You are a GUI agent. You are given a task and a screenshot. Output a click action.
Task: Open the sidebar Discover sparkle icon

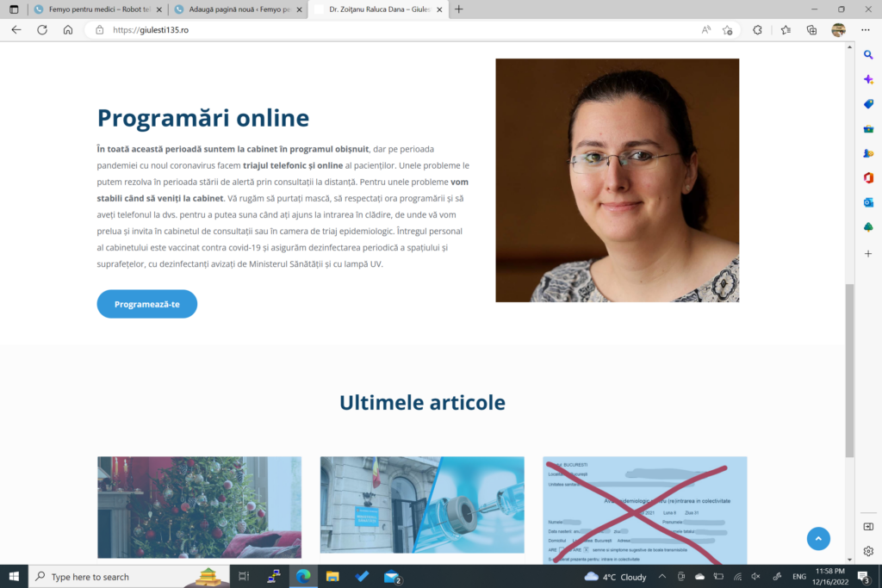(868, 79)
